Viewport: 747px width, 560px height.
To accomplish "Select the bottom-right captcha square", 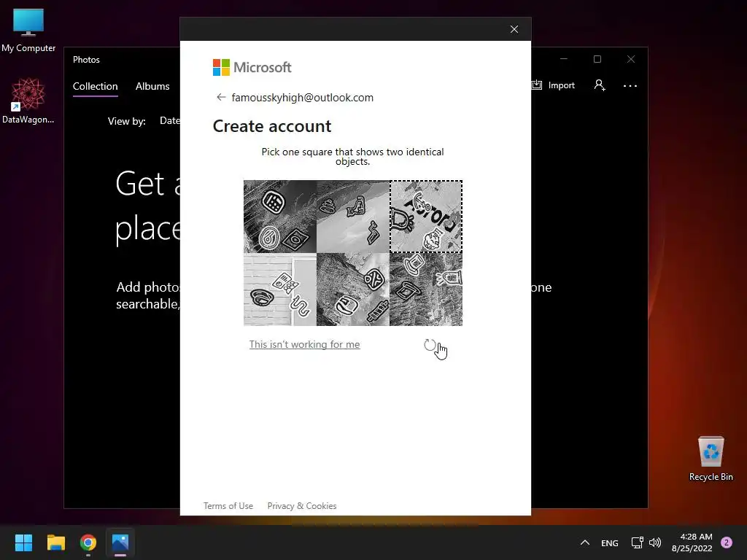I will 426,289.
